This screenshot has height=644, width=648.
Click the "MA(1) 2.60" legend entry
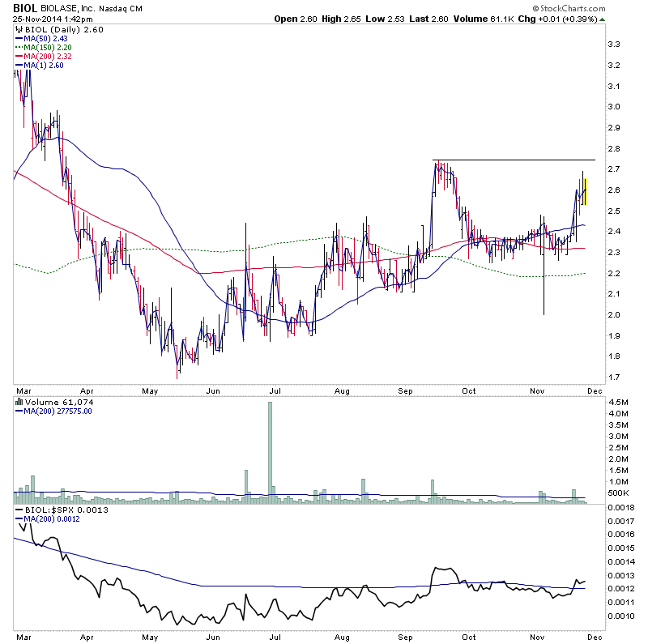[44, 66]
